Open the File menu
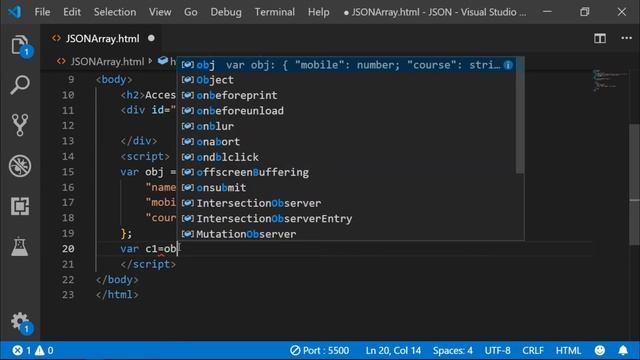 pyautogui.click(x=42, y=12)
